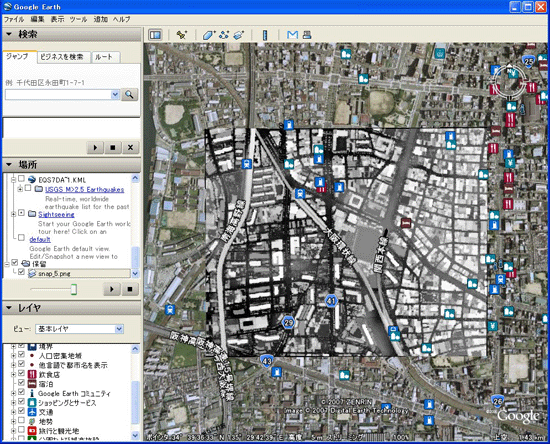Screen dimensions: 550x444
Task: Click the search address input field
Action: coord(58,95)
